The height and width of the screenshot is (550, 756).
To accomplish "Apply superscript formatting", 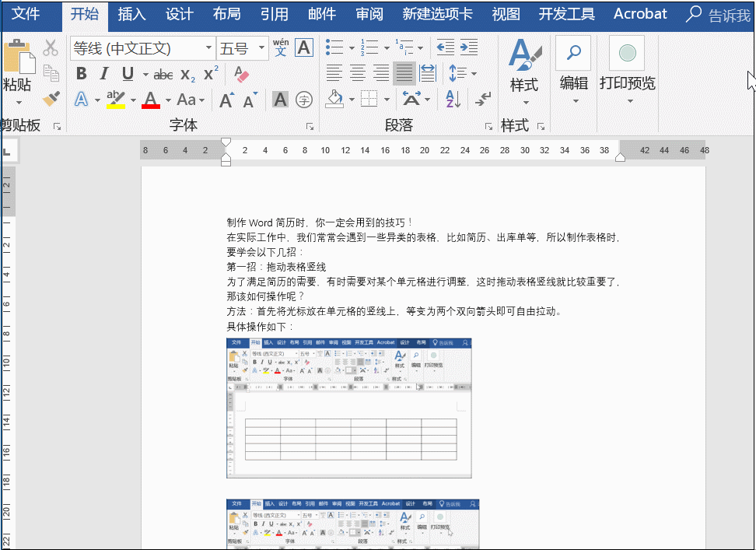I will (211, 74).
